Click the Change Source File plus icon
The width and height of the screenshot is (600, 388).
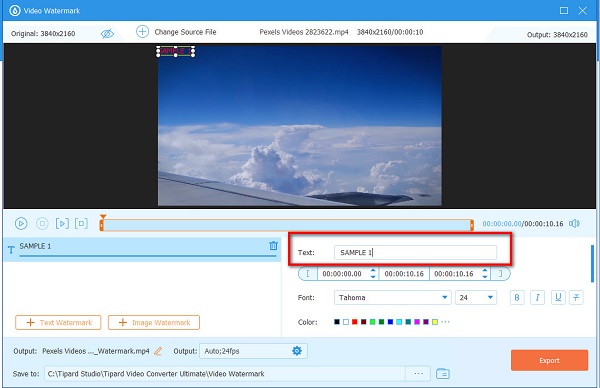[142, 32]
